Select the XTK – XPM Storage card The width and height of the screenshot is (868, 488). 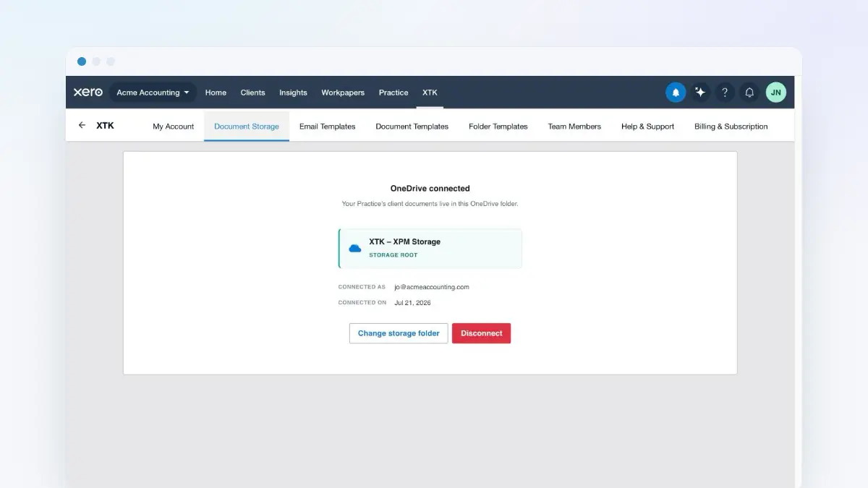pos(430,249)
